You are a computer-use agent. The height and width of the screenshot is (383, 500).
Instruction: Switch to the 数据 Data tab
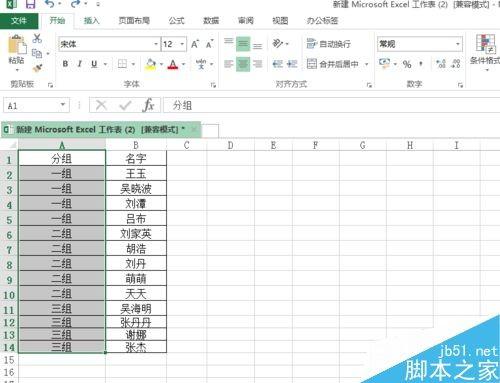coord(211,21)
